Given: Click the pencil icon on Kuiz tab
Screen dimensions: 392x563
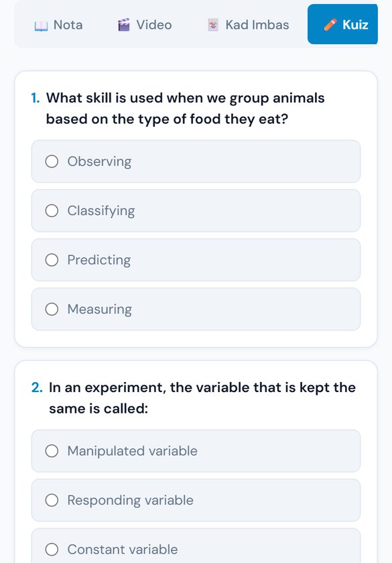Looking at the screenshot, I should (x=330, y=24).
